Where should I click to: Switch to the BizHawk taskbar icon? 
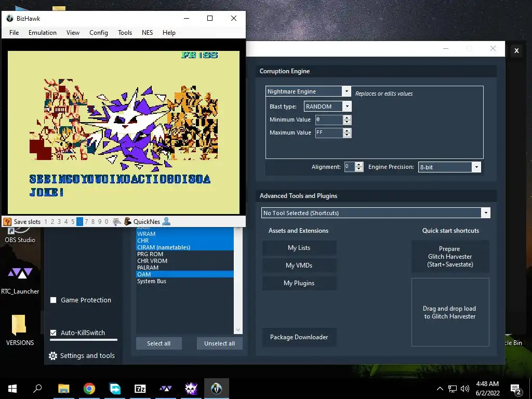[217, 389]
